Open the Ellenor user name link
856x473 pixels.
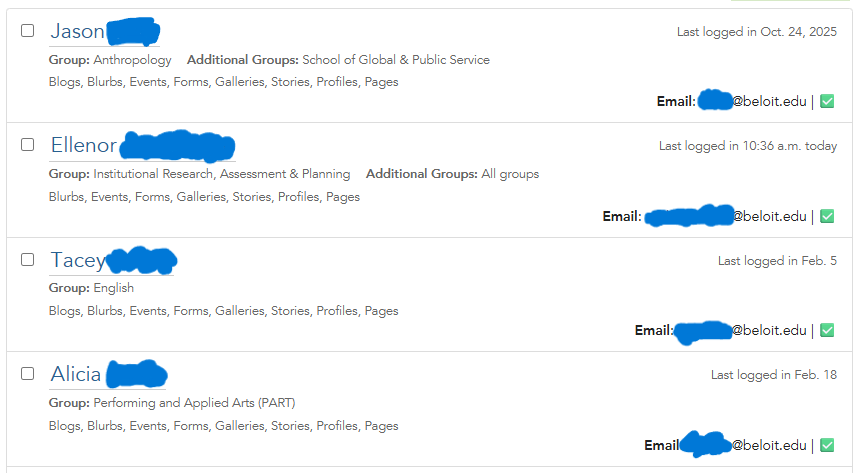point(84,146)
